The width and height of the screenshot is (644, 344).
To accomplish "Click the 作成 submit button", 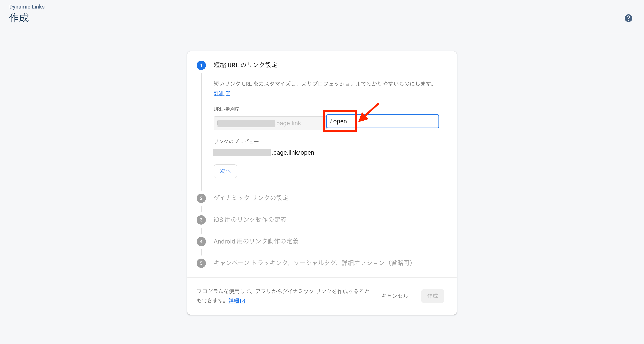I will [432, 296].
